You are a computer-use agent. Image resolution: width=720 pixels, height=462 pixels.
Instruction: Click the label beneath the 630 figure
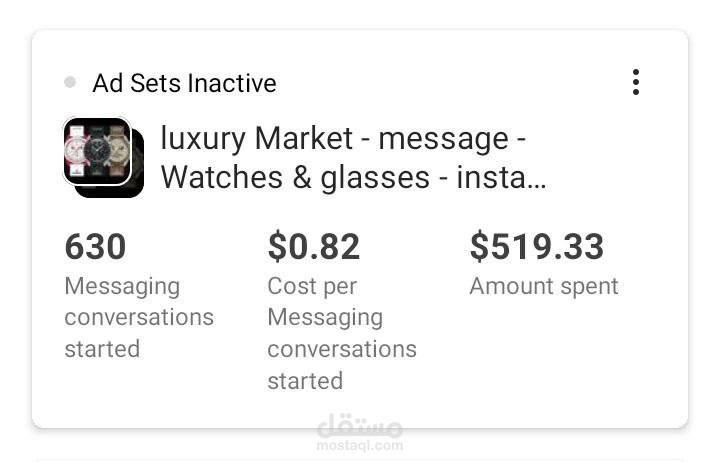(x=138, y=317)
